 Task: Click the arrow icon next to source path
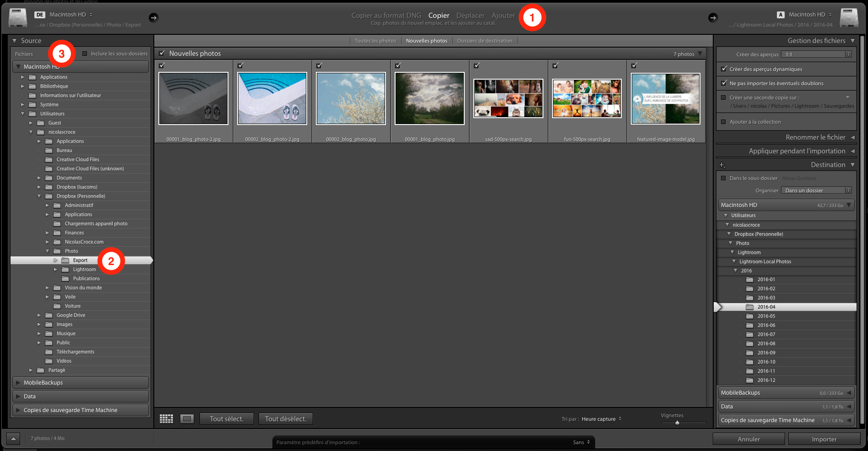point(154,17)
